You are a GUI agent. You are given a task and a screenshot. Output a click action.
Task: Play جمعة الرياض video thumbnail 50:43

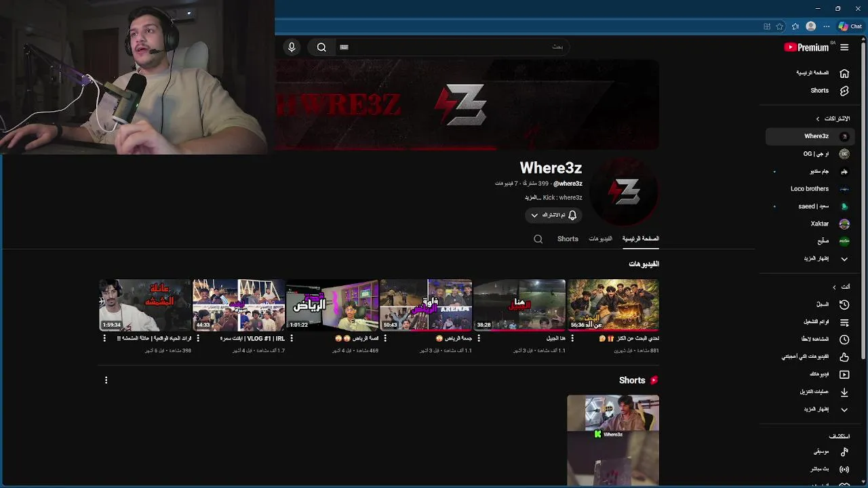[426, 305]
